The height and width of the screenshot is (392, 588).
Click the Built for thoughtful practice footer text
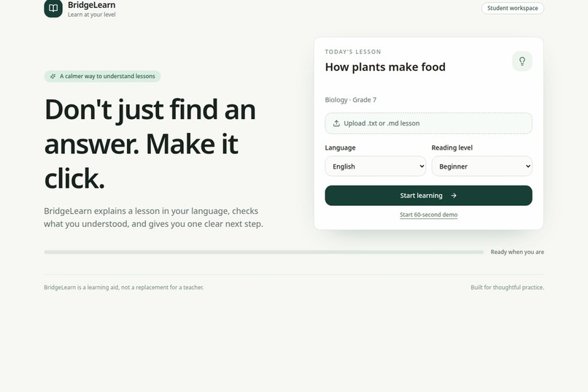(x=507, y=288)
